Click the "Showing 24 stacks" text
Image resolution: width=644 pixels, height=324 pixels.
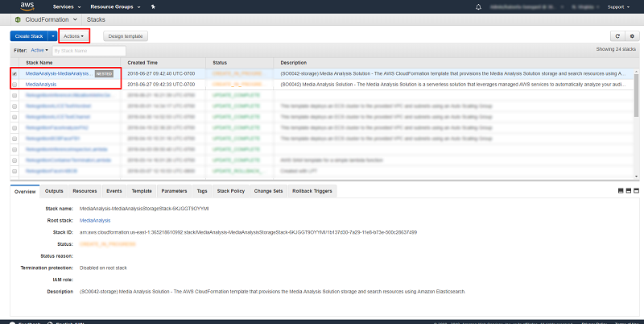(x=616, y=49)
